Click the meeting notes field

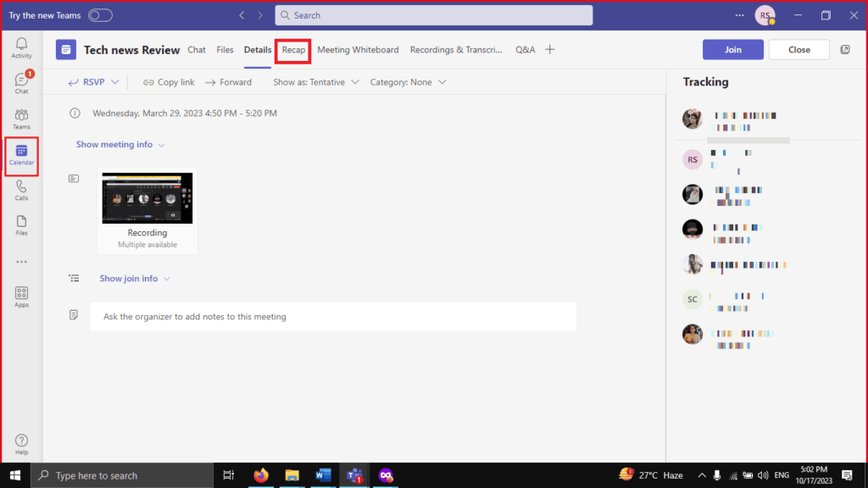(x=333, y=317)
